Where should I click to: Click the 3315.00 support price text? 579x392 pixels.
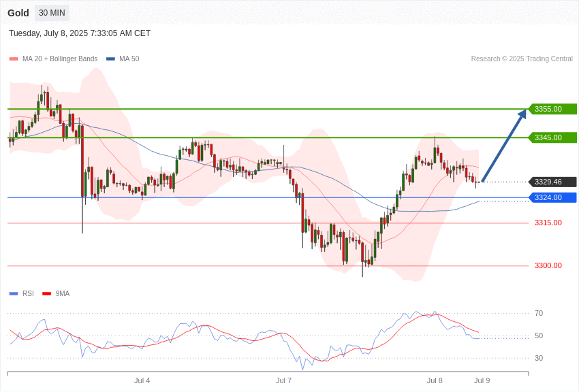(x=548, y=223)
